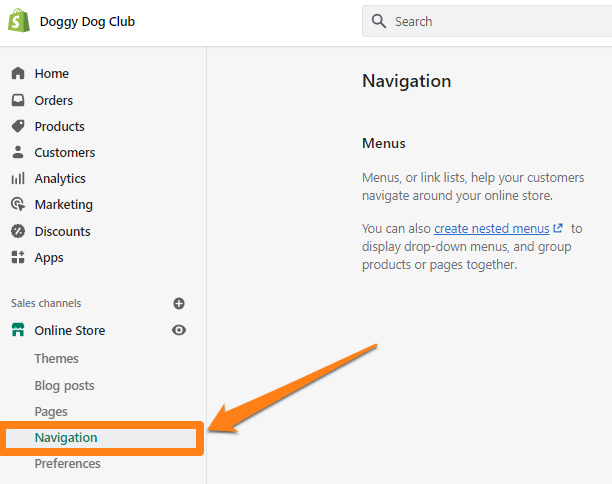612x484 pixels.
Task: Click the search magnifier icon
Action: [x=378, y=21]
